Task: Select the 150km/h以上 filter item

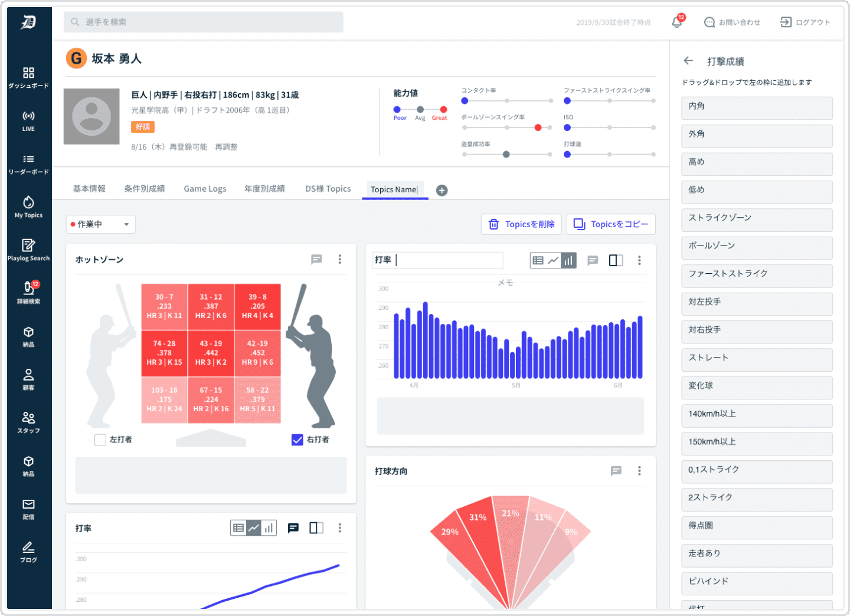Action: [x=757, y=444]
